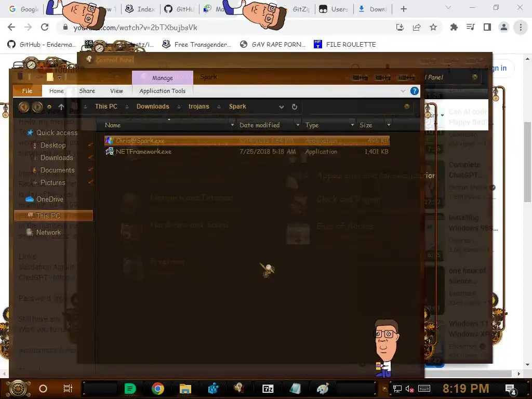Expand the Explorer ribbon chevron

(x=403, y=91)
